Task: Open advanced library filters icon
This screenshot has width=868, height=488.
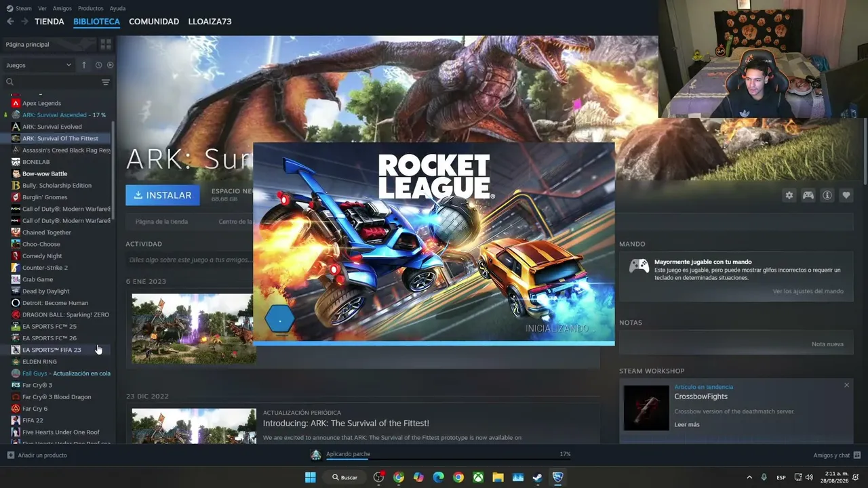Action: point(105,82)
